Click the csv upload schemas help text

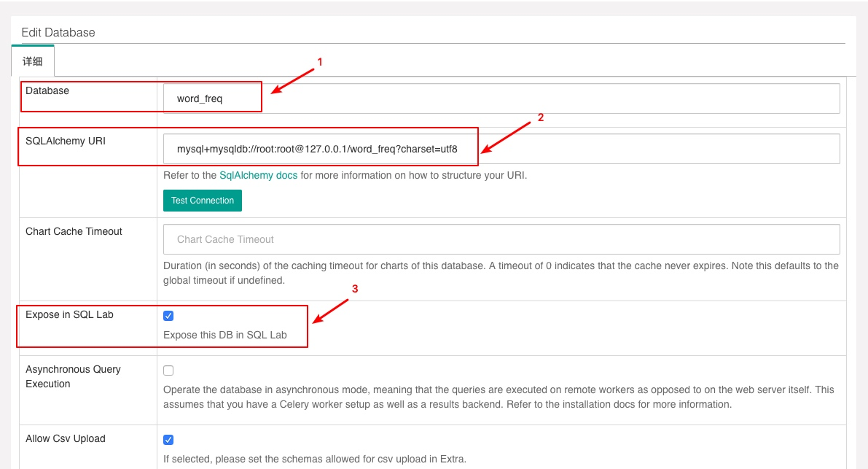pyautogui.click(x=314, y=459)
